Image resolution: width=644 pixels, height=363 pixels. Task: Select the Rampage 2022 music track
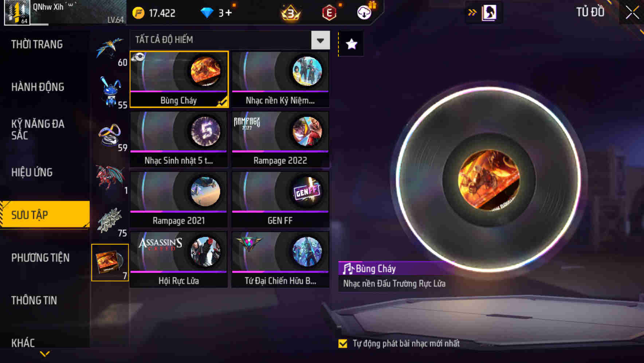click(x=280, y=140)
